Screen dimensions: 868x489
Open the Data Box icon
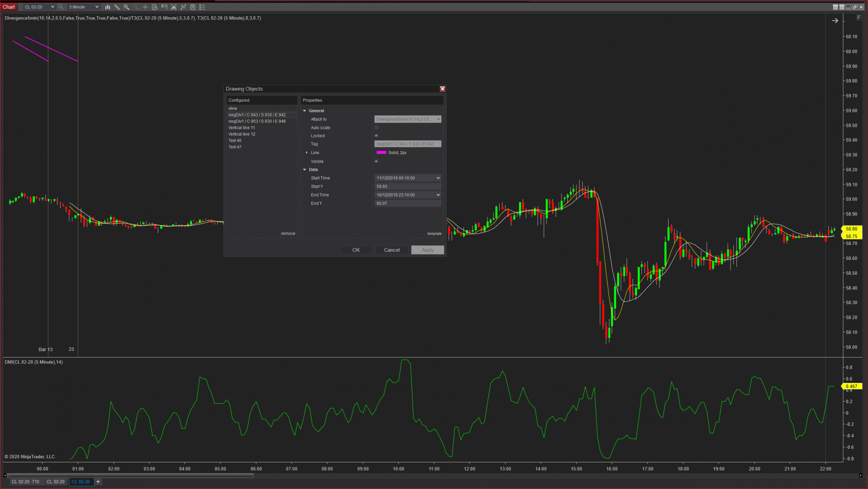(x=155, y=7)
